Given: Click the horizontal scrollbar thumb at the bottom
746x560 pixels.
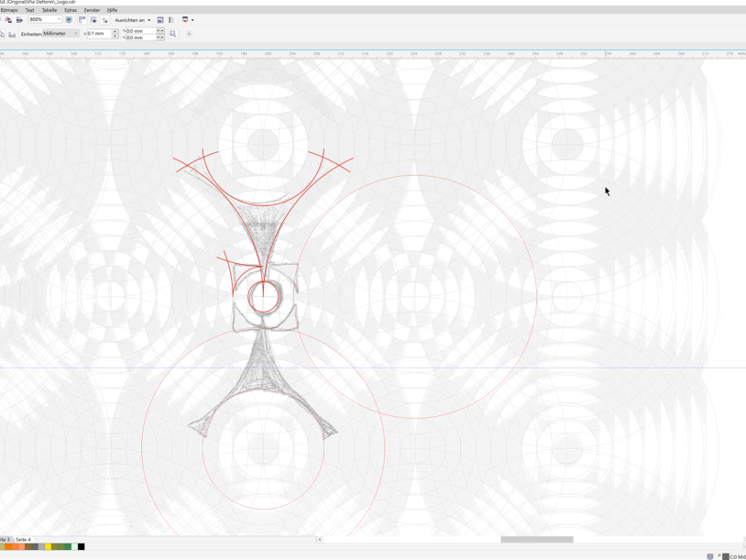Looking at the screenshot, I should [536, 540].
